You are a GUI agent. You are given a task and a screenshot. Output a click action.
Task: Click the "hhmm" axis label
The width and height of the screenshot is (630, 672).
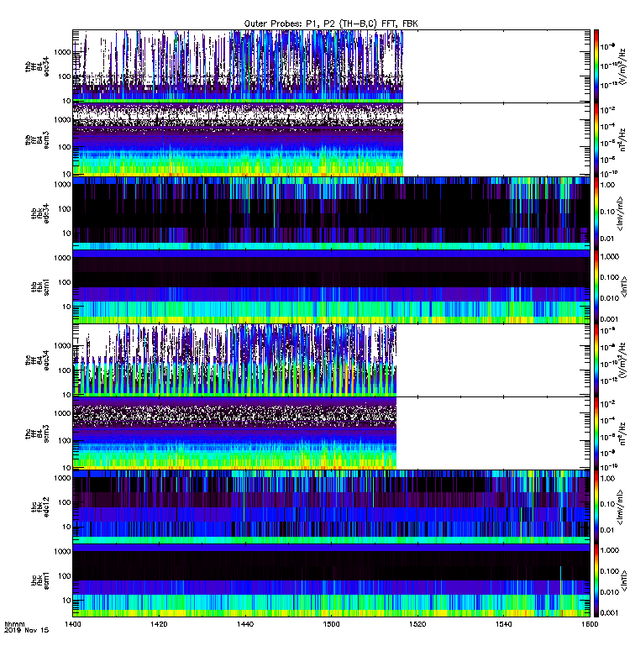click(14, 624)
